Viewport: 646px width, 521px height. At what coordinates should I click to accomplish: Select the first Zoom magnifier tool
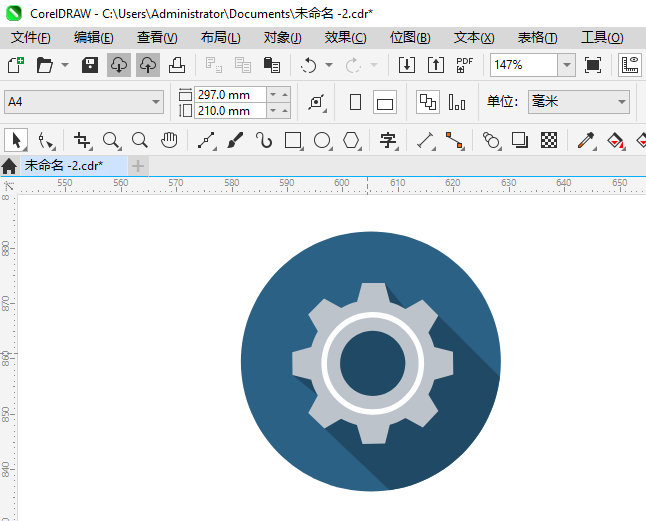coord(111,140)
